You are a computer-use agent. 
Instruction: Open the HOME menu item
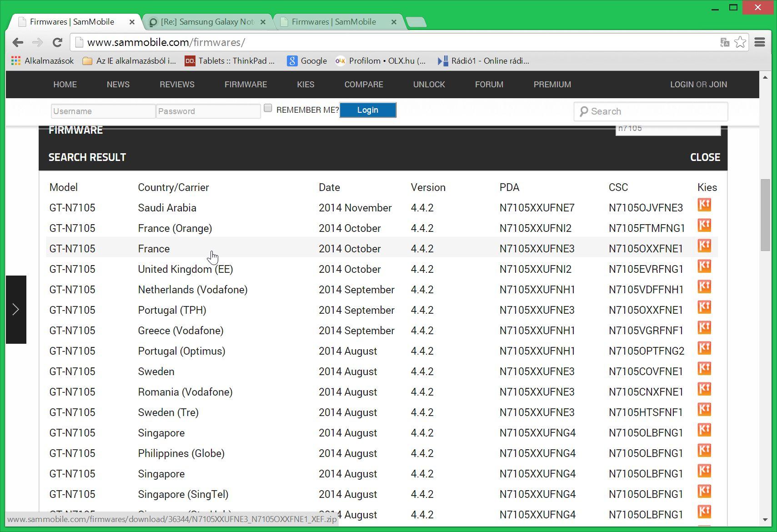(x=65, y=85)
